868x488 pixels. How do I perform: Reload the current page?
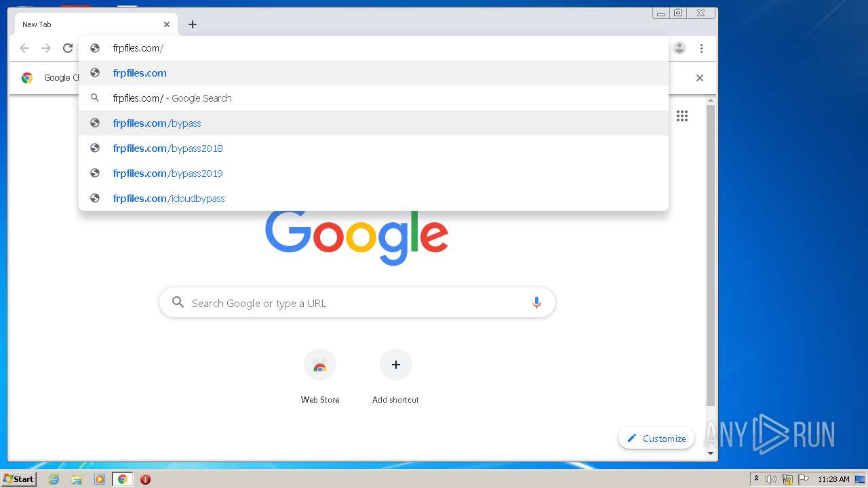68,48
